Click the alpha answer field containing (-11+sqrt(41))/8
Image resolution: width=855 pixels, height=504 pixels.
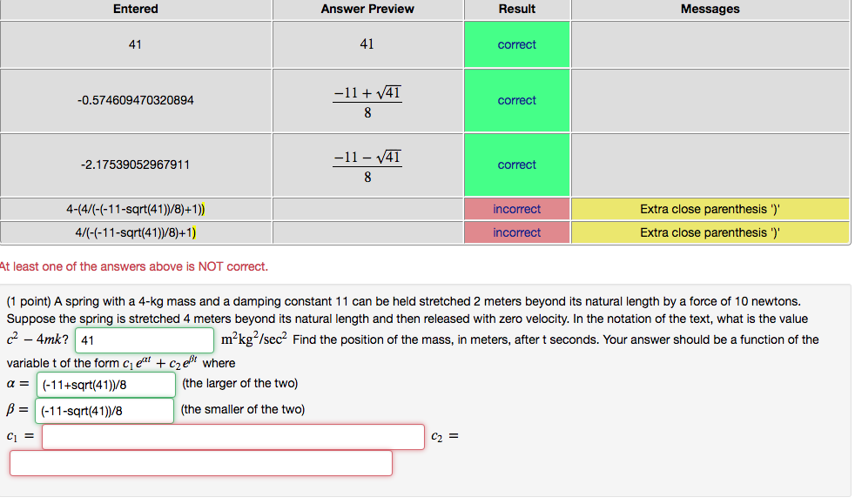[104, 383]
